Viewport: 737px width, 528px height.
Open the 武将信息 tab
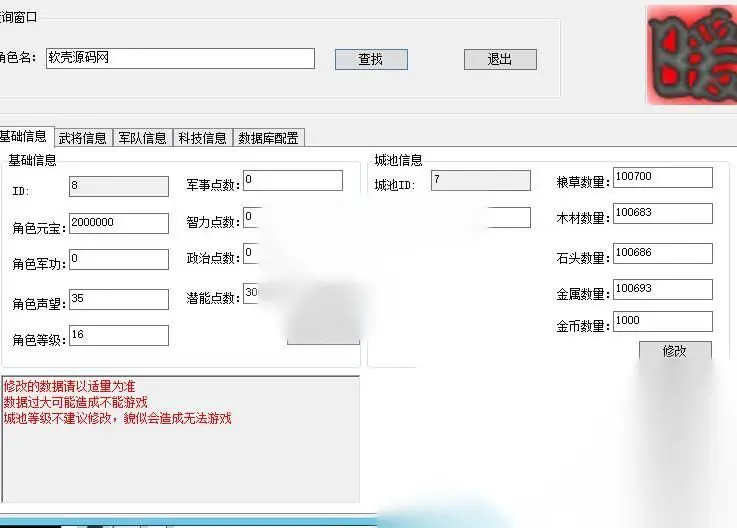point(83,138)
